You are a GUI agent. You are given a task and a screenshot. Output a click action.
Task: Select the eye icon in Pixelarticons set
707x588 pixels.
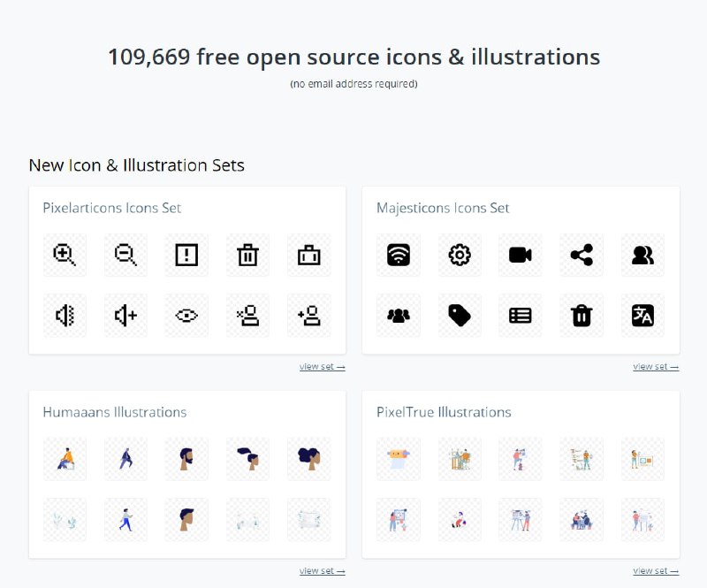tap(186, 316)
